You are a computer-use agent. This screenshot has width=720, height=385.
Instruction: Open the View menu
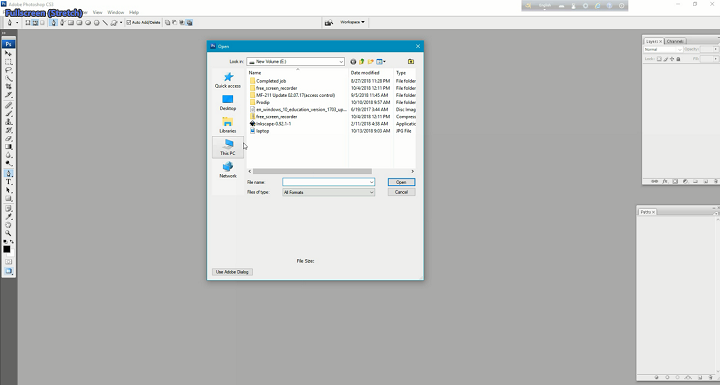point(97,12)
